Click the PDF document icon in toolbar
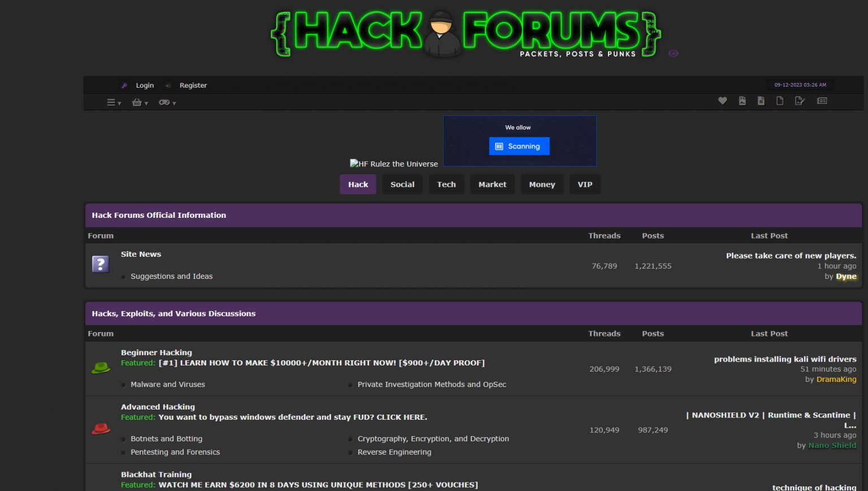868x491 pixels. tap(742, 101)
